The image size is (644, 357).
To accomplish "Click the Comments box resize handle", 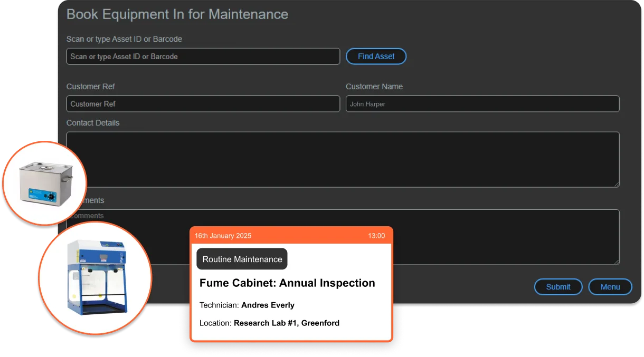I will pos(615,261).
